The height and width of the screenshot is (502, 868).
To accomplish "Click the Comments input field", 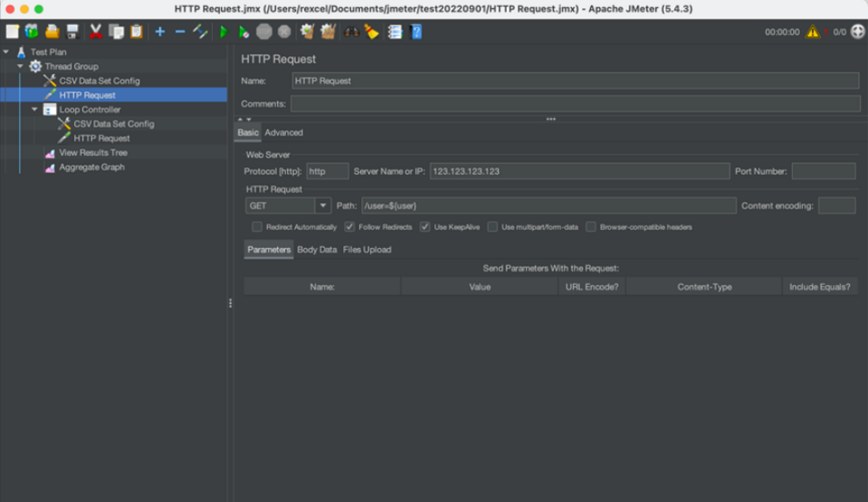I will coord(575,103).
